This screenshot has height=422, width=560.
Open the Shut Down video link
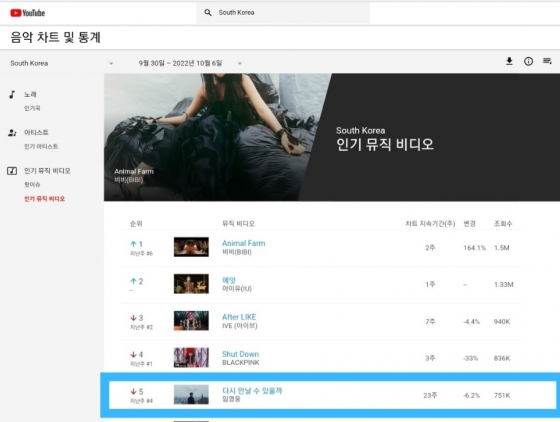pos(240,354)
